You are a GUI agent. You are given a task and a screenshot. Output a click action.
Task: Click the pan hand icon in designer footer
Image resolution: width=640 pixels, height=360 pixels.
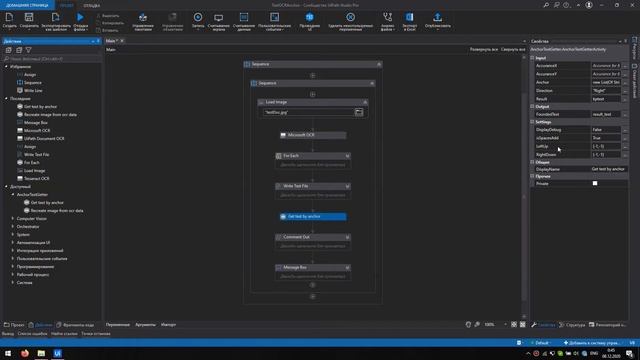coord(468,324)
